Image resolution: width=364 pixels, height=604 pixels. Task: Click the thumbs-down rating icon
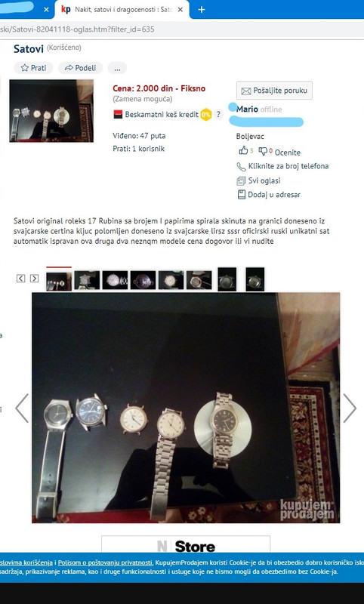(263, 151)
